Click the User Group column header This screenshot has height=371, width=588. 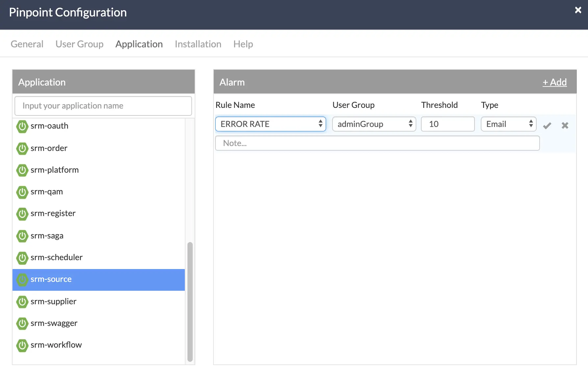354,105
